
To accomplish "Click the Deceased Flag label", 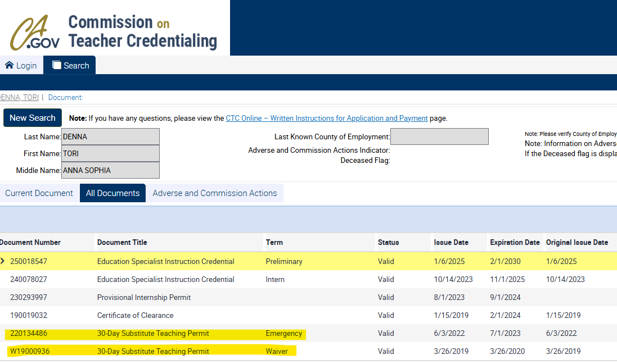I will [365, 161].
